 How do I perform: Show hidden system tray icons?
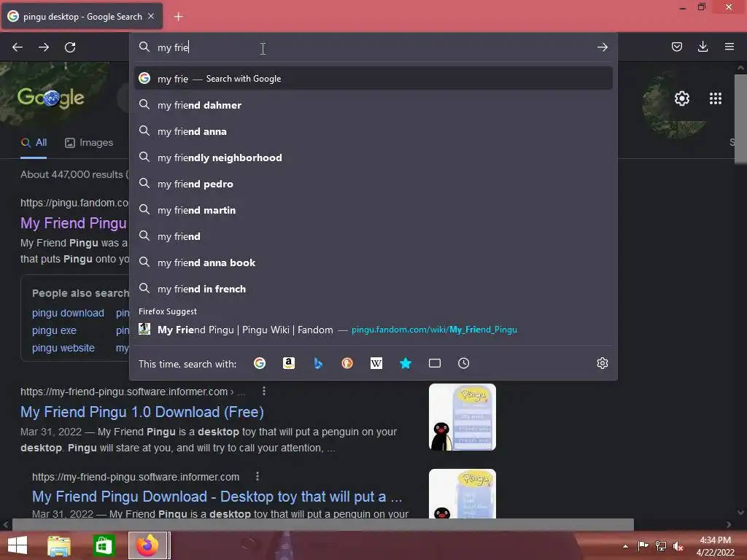[x=625, y=546]
